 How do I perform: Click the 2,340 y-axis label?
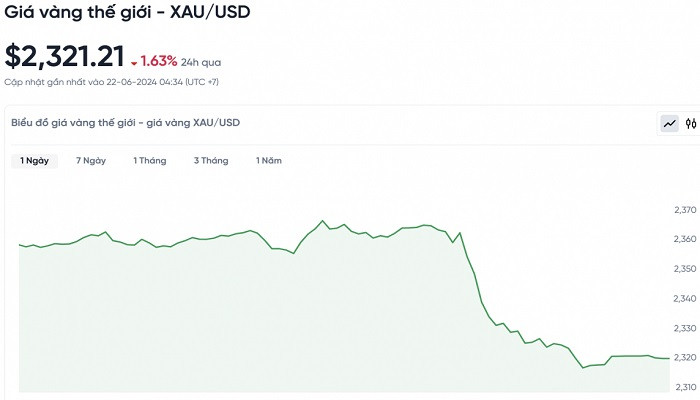tap(684, 298)
